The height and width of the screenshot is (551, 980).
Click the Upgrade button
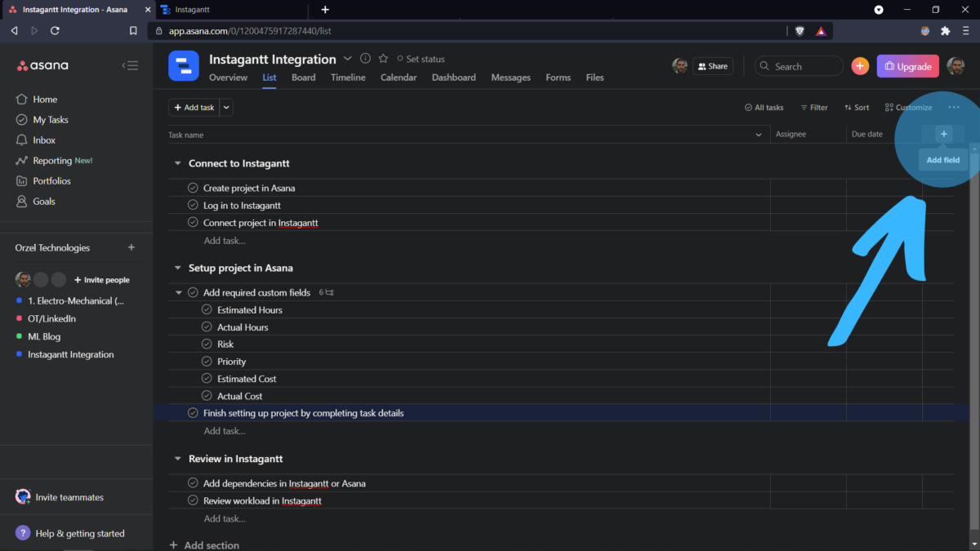[x=907, y=65]
